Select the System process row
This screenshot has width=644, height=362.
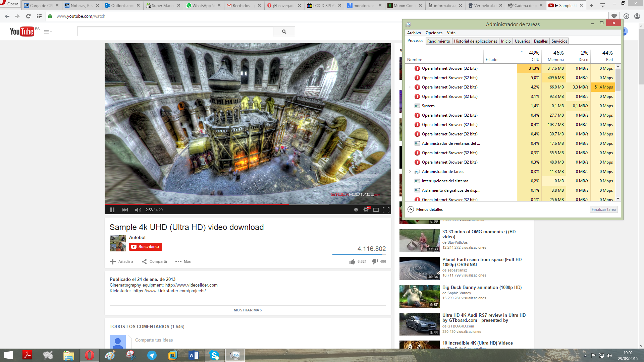510,106
